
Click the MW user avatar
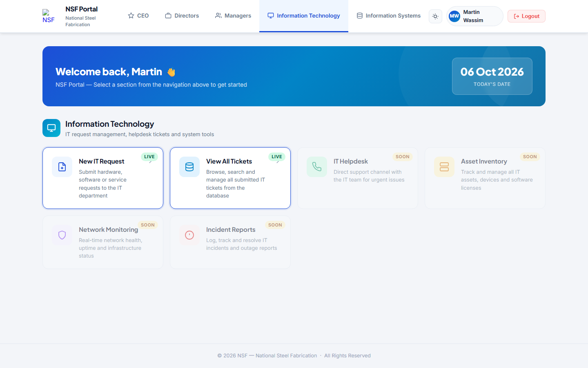[454, 16]
